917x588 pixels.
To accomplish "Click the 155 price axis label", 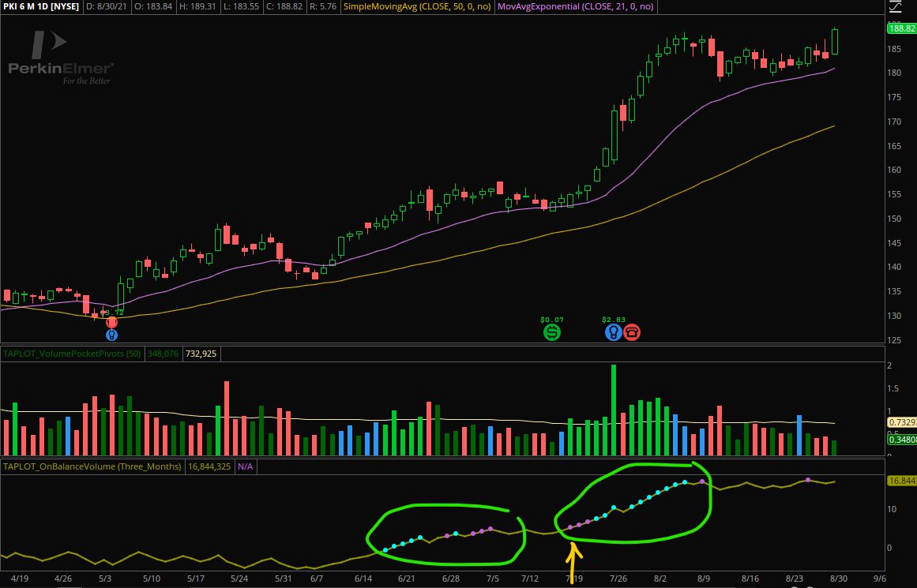I will point(894,195).
